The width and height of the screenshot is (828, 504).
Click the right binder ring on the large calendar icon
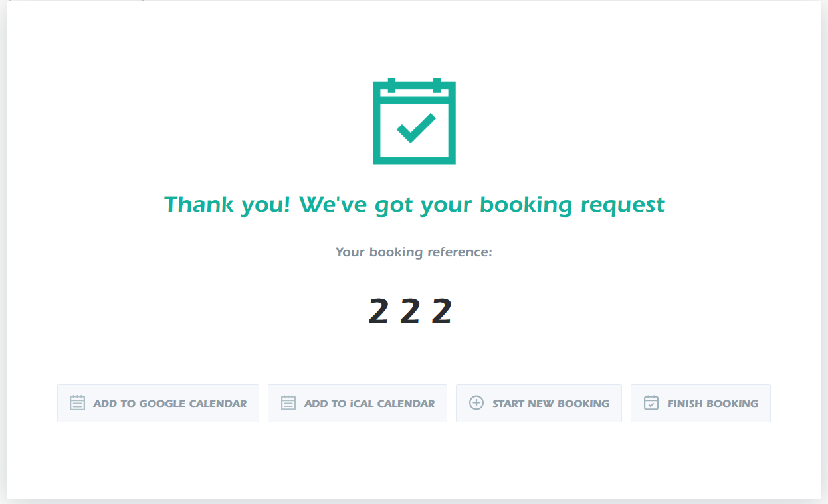pyautogui.click(x=437, y=85)
